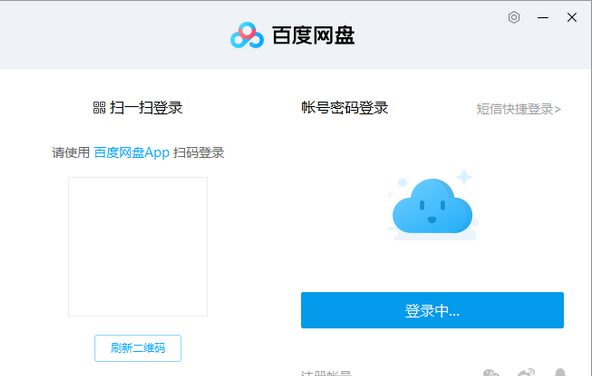Image resolution: width=592 pixels, height=376 pixels.
Task: Open the 百度网盘App link
Action: (131, 153)
